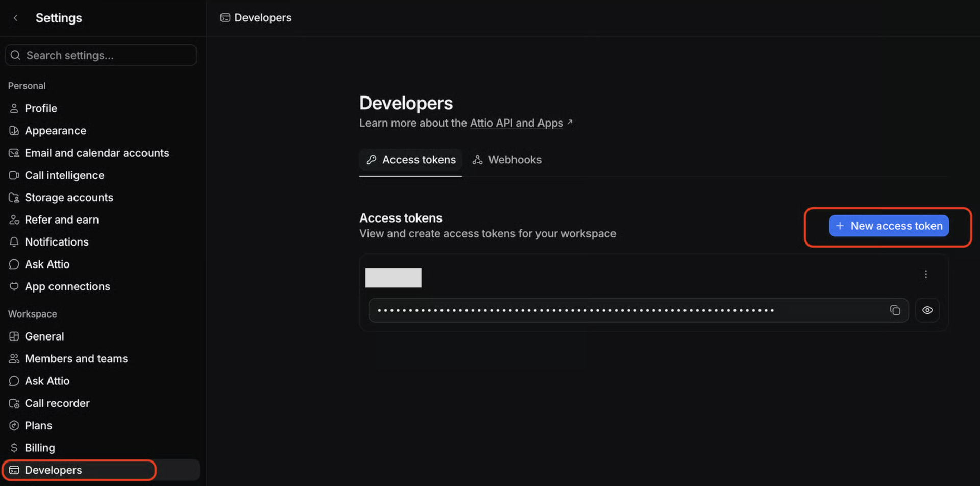This screenshot has height=486, width=980.
Task: Switch to the Access tokens tab
Action: click(x=410, y=160)
